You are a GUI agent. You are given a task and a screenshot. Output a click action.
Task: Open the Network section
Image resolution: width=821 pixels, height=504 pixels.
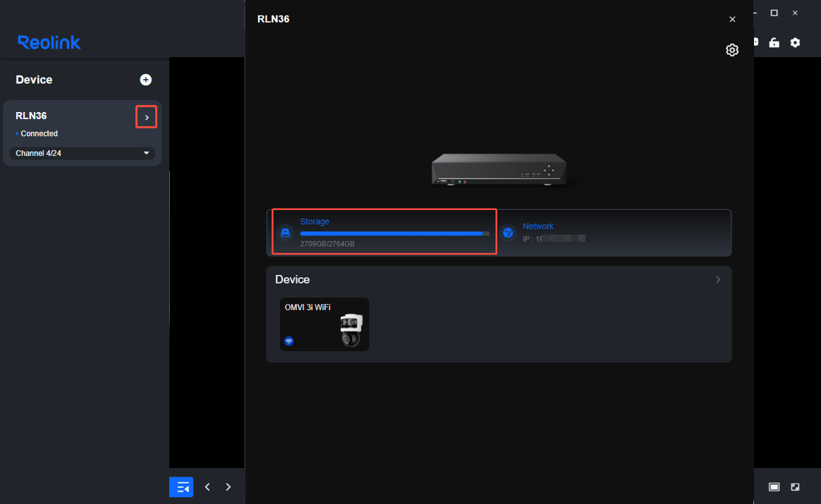click(x=614, y=233)
